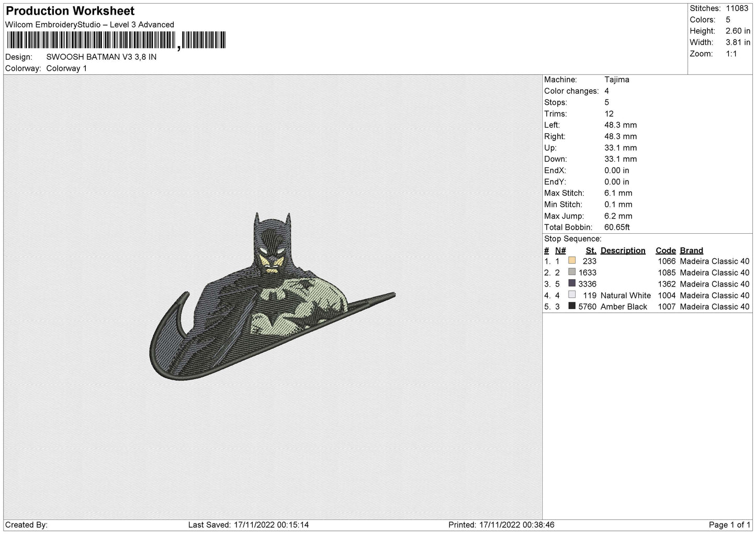Select the Natural White thread swatch

pos(572,295)
